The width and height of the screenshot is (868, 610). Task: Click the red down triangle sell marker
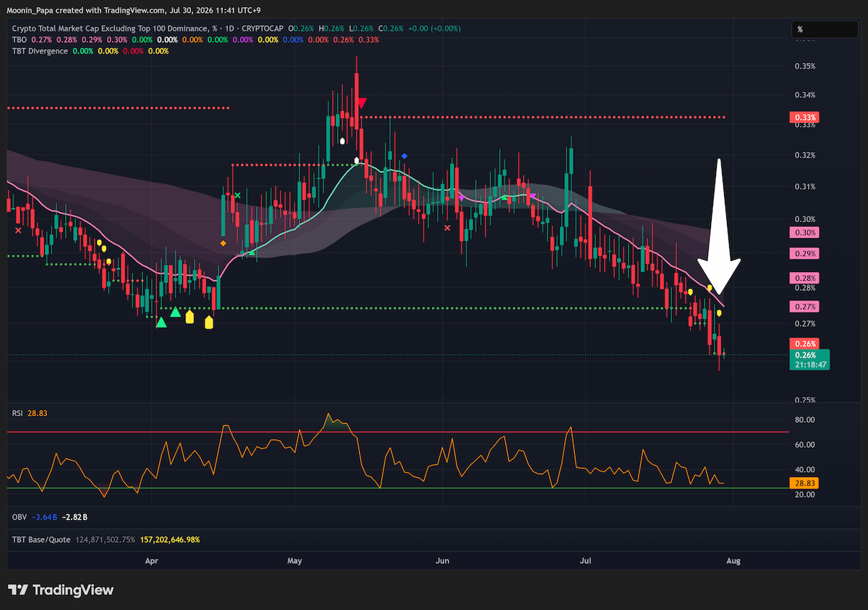tap(362, 103)
